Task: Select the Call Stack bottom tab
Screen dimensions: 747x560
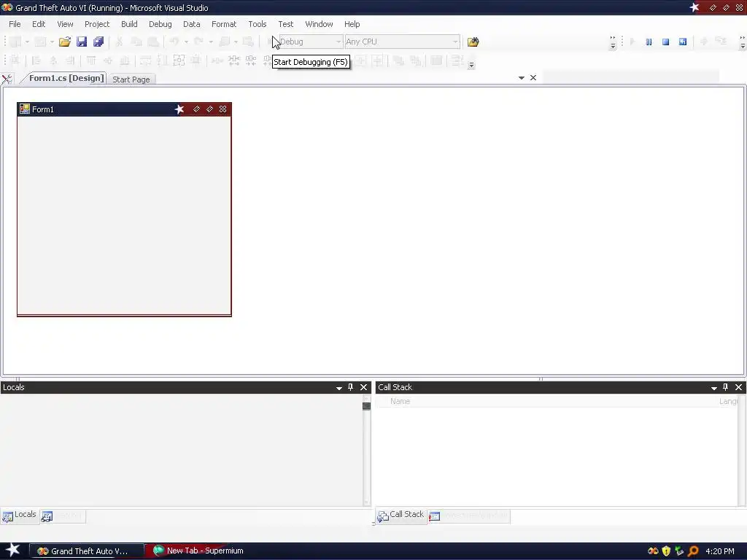Action: click(400, 516)
